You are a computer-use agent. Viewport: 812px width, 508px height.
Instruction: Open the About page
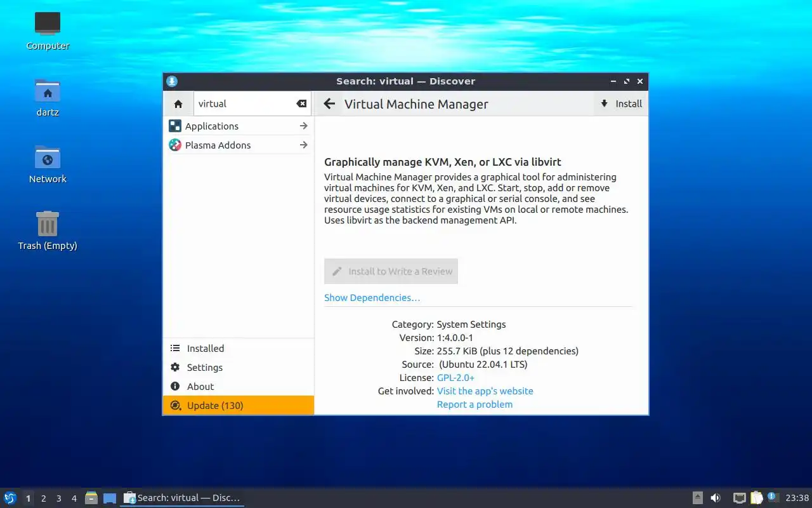click(x=239, y=387)
